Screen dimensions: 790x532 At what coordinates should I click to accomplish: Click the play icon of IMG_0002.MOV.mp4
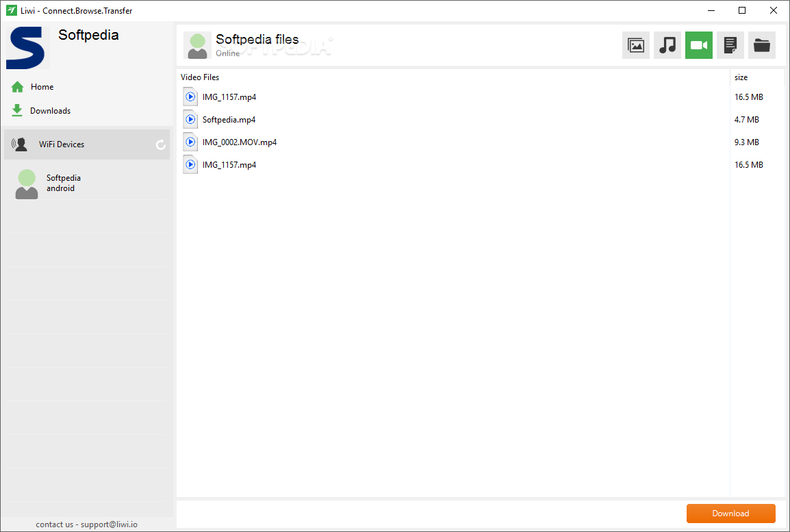pos(190,142)
